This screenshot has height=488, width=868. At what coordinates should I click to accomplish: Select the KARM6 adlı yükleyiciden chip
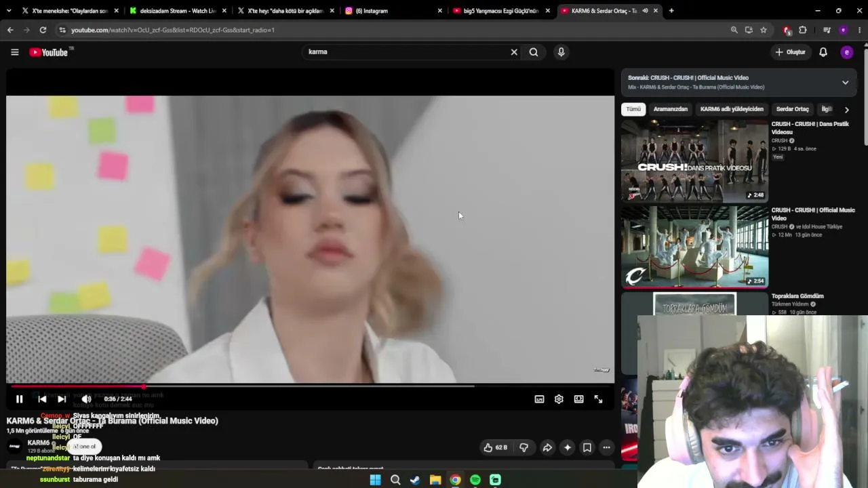732,109
